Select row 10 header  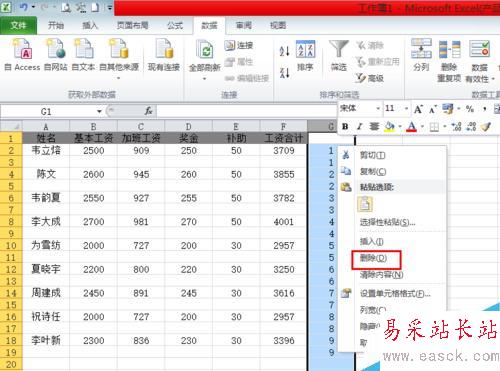11,246
